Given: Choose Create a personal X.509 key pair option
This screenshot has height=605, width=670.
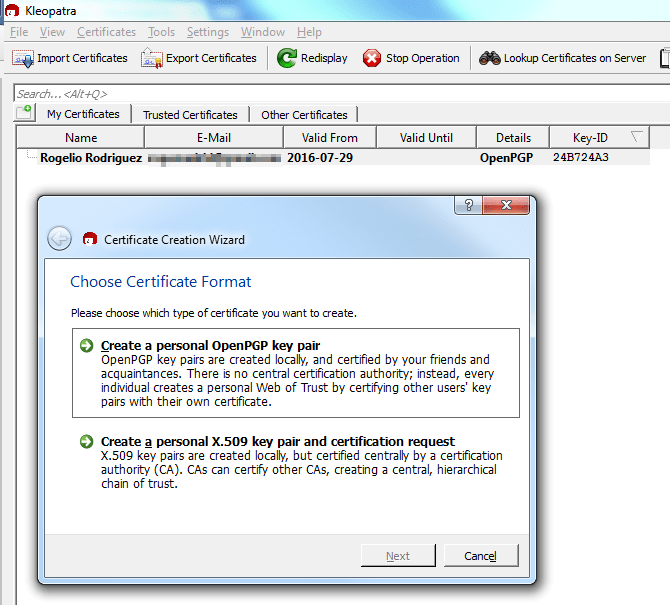Looking at the screenshot, I should click(277, 441).
